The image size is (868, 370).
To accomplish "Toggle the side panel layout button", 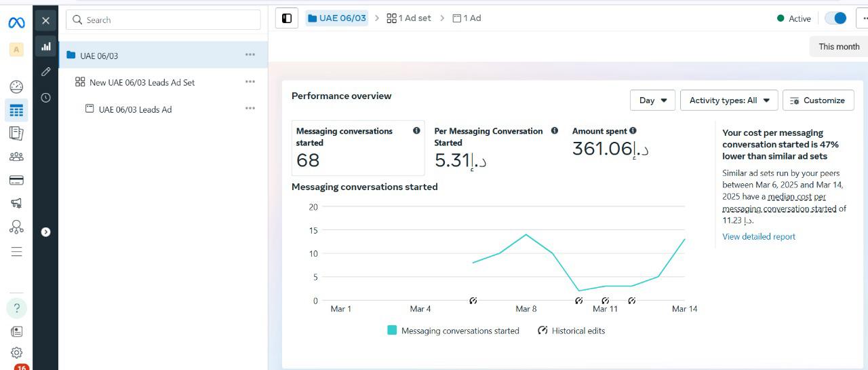I will [x=287, y=18].
